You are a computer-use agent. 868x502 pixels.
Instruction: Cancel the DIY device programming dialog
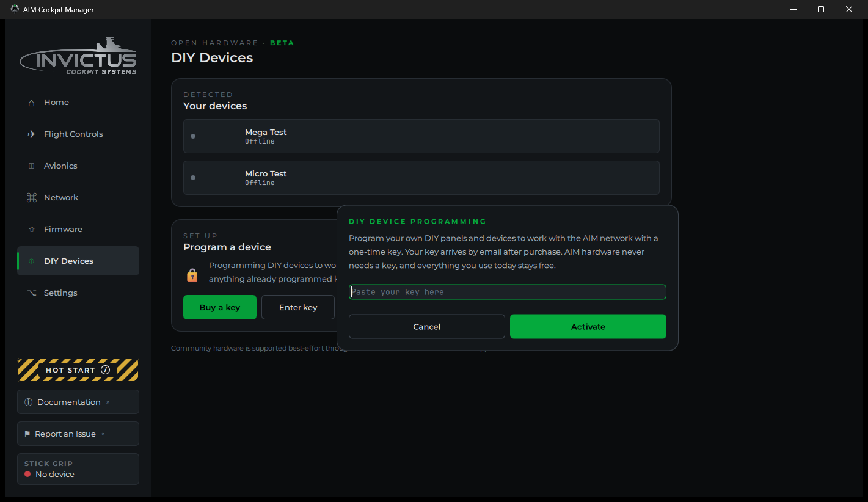pos(427,327)
